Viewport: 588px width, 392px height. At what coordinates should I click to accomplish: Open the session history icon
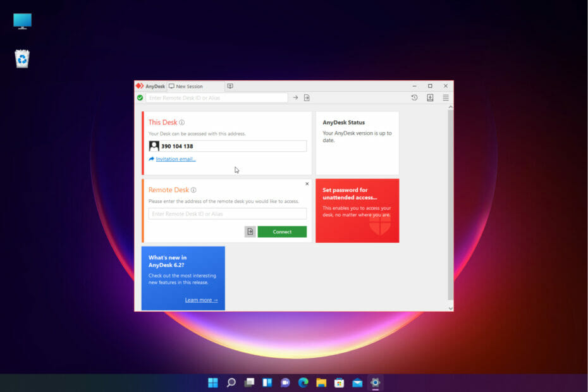click(x=414, y=97)
